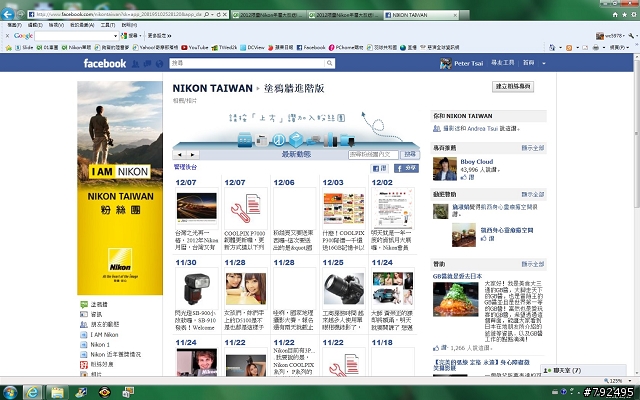Open the browser View menu
The height and width of the screenshot is (400, 640).
tap(56, 25)
